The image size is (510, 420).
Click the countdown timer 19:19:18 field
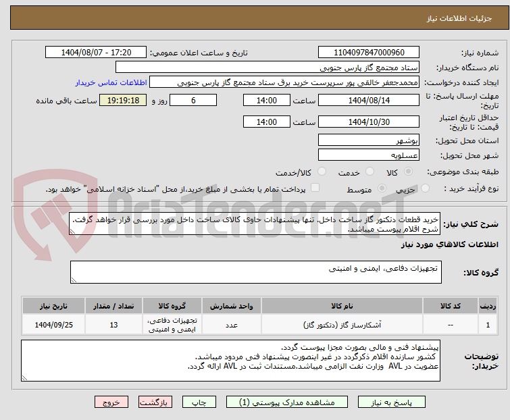[x=123, y=100]
